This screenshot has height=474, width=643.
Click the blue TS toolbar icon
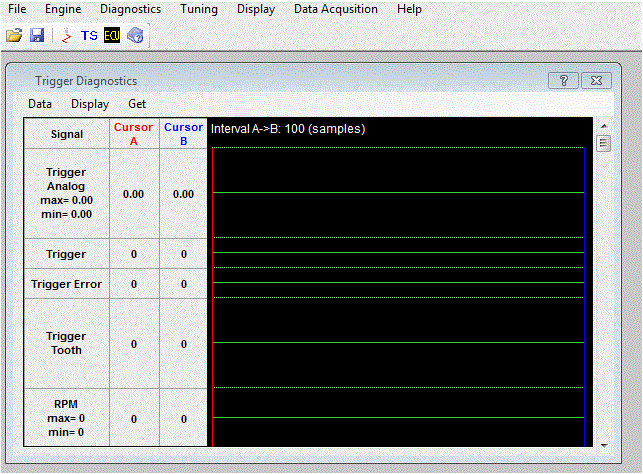click(x=89, y=36)
